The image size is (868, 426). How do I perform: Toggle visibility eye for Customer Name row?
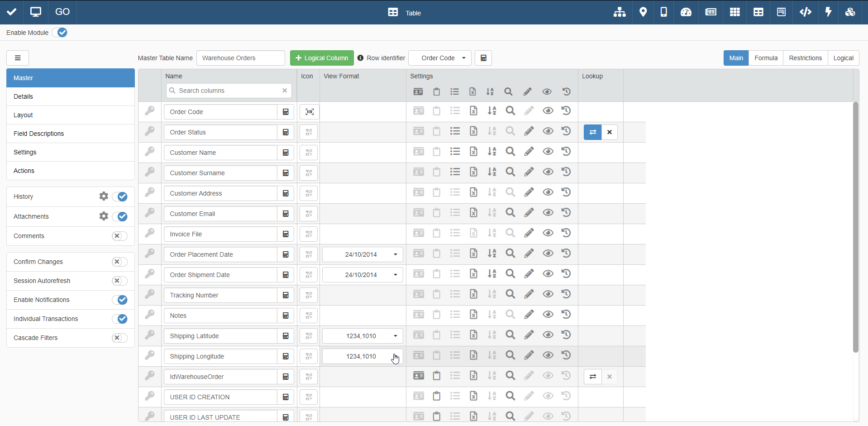click(x=548, y=152)
